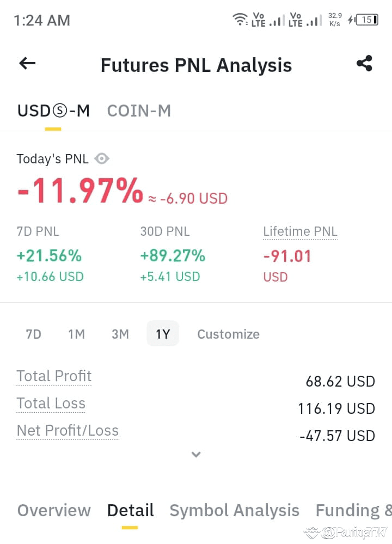Switch to the COIN-M tab
This screenshot has width=392, height=544.
click(139, 111)
